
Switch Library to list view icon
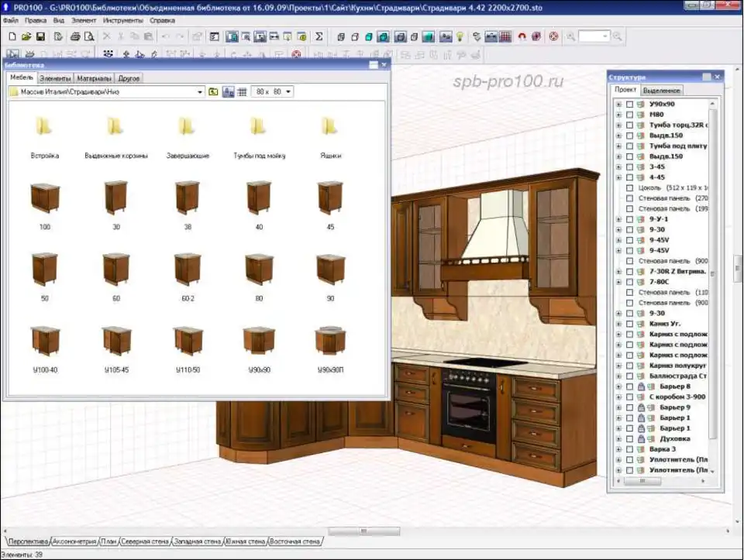point(242,91)
